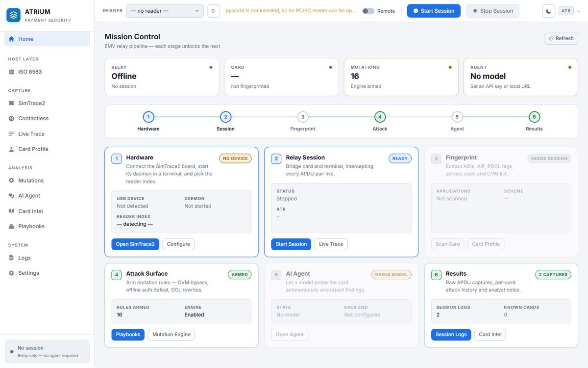Click the Configure button in Hardware card

[178, 244]
